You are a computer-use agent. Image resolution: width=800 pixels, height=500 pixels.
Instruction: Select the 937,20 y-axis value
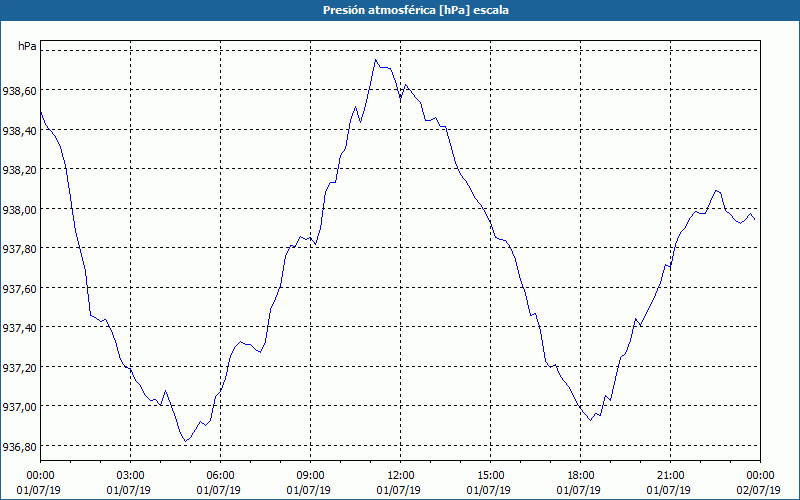tap(19, 368)
